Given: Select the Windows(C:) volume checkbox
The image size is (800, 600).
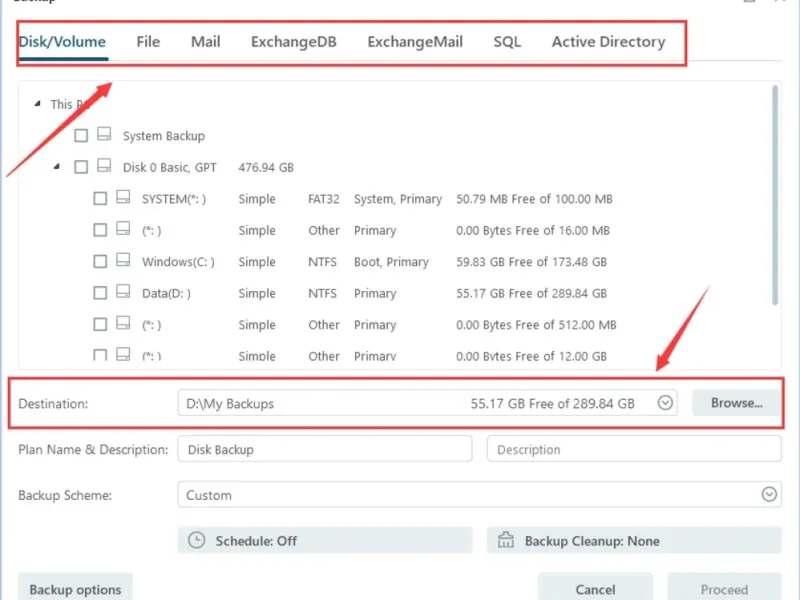Looking at the screenshot, I should (101, 262).
